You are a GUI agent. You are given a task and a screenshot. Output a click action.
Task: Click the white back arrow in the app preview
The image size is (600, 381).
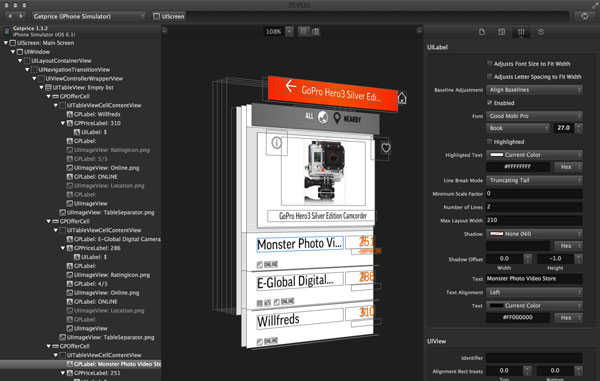pos(290,86)
